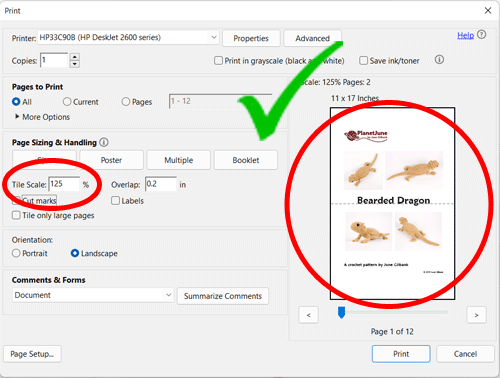The image size is (500, 378).
Task: Click the info icon beside Save ink/toner
Action: click(439, 60)
